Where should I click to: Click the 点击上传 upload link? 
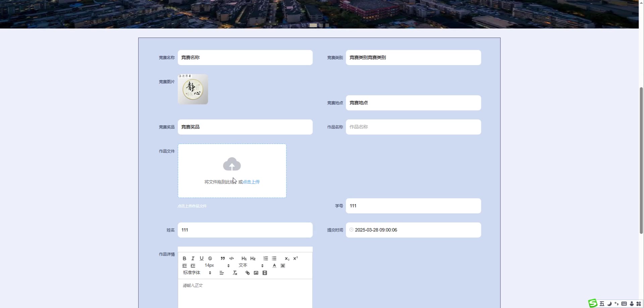click(251, 182)
